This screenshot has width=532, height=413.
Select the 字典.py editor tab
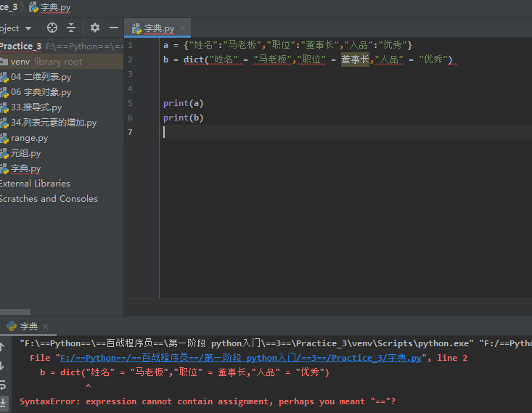point(159,28)
